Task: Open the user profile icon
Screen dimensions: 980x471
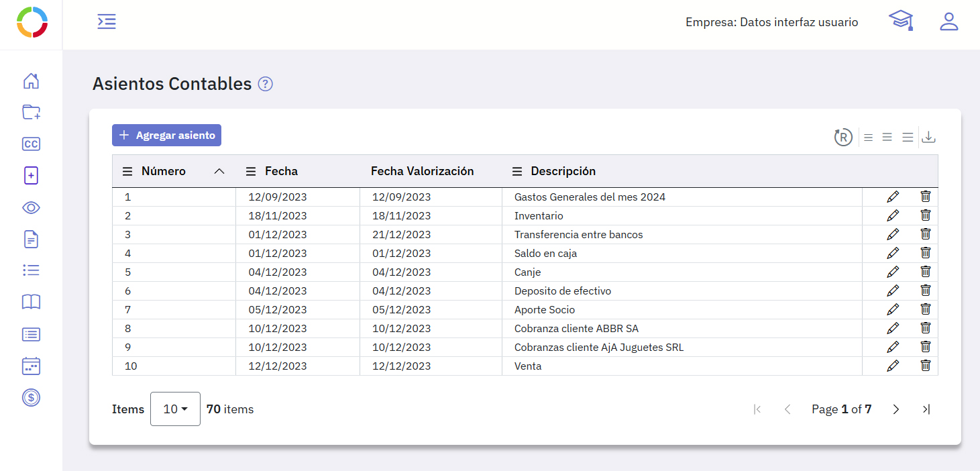Action: [x=948, y=21]
